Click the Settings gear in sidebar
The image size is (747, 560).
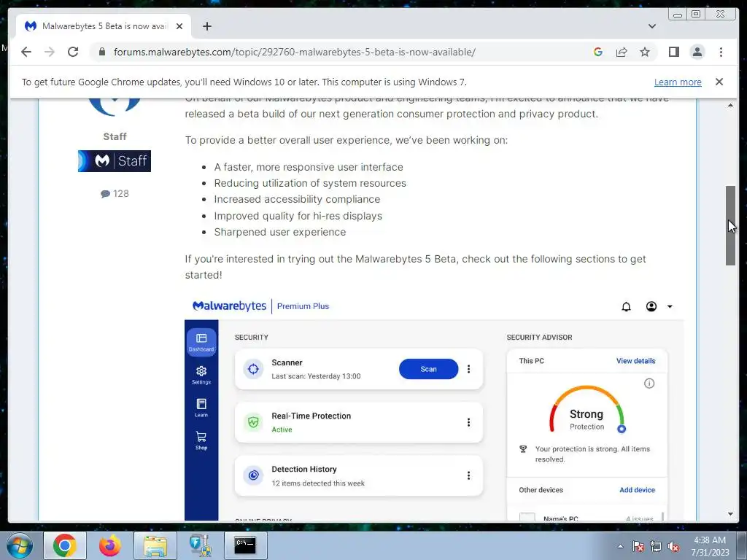point(201,375)
